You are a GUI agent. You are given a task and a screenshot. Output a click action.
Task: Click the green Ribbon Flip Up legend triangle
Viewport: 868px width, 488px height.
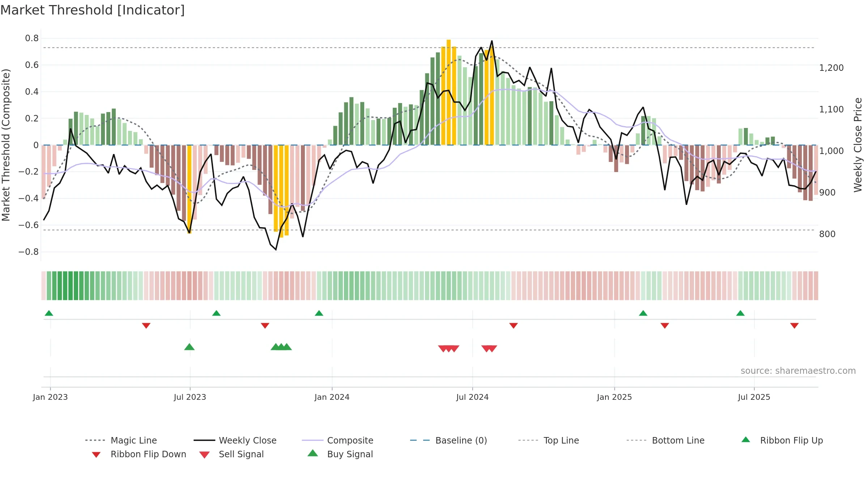(746, 440)
